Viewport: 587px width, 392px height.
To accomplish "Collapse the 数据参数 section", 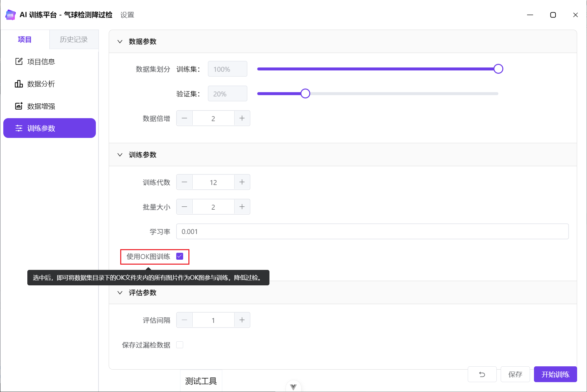I will pos(120,41).
